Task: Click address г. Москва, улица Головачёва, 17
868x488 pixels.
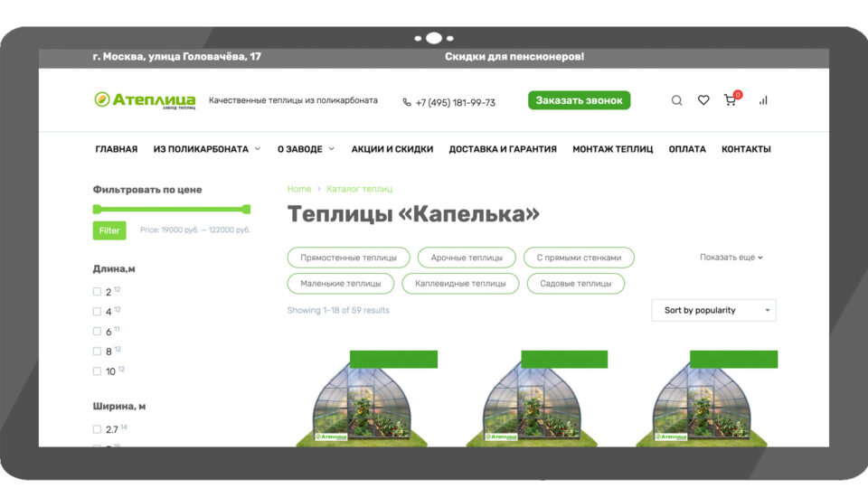Action: [x=176, y=56]
